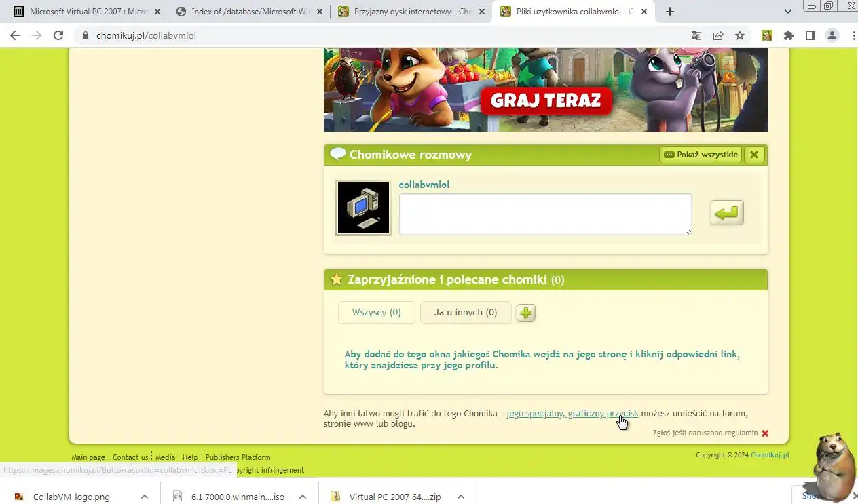Open the Contact us footer link
The image size is (858, 504).
(130, 457)
